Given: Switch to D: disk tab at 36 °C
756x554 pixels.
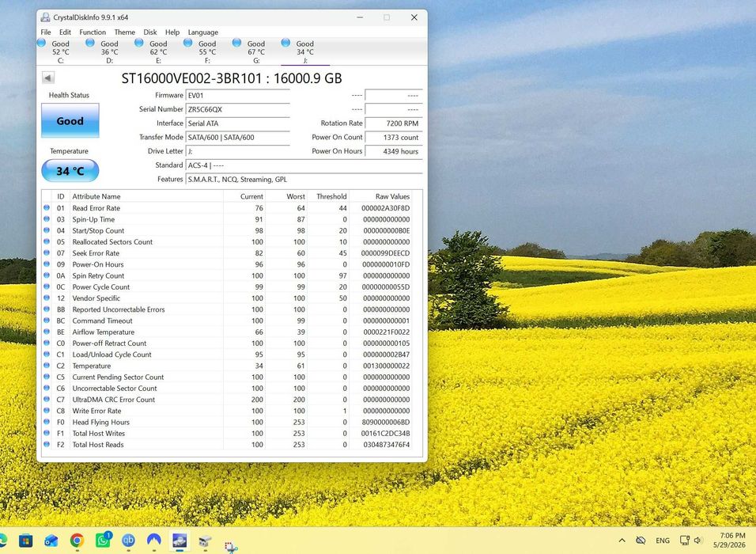Looking at the screenshot, I should pos(109,51).
